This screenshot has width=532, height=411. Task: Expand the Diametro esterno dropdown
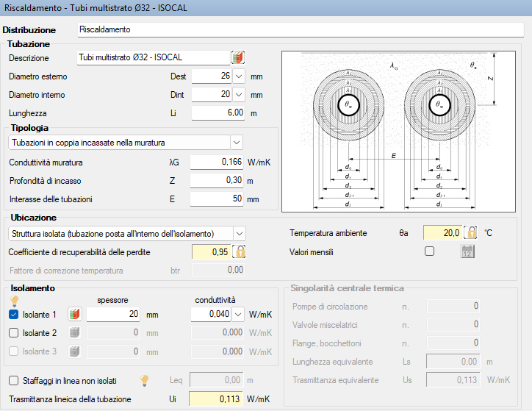pos(239,76)
